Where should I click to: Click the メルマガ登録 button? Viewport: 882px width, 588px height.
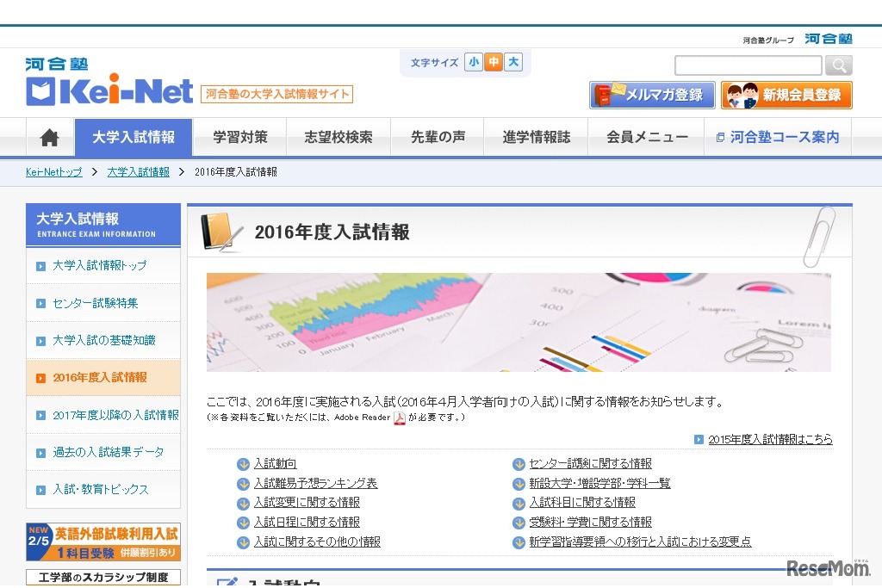(x=653, y=95)
